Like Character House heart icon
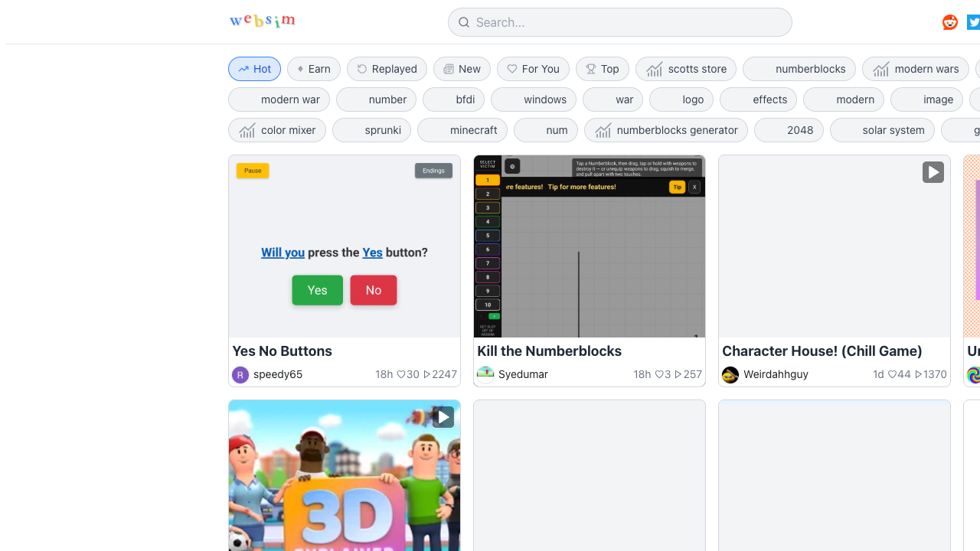 click(x=892, y=374)
